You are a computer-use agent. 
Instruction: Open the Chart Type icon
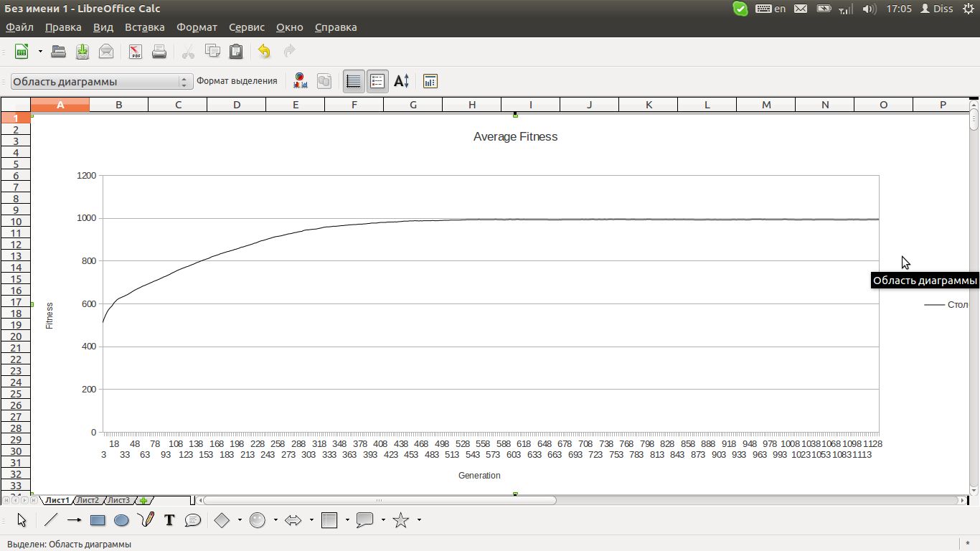click(300, 81)
